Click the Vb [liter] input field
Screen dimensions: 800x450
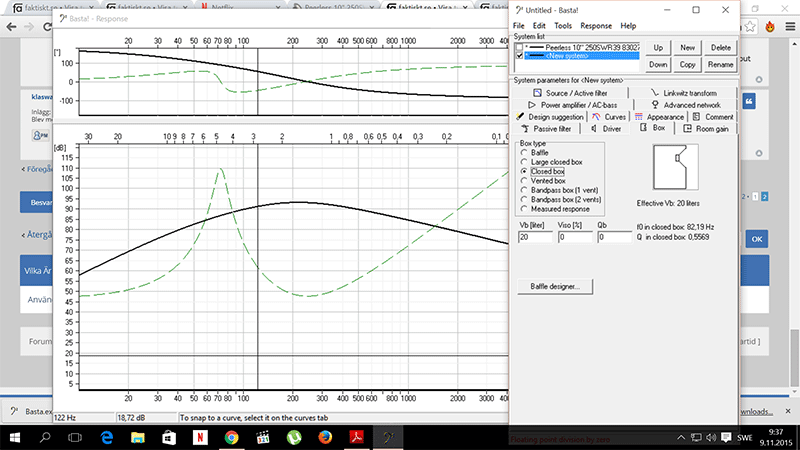click(x=534, y=238)
